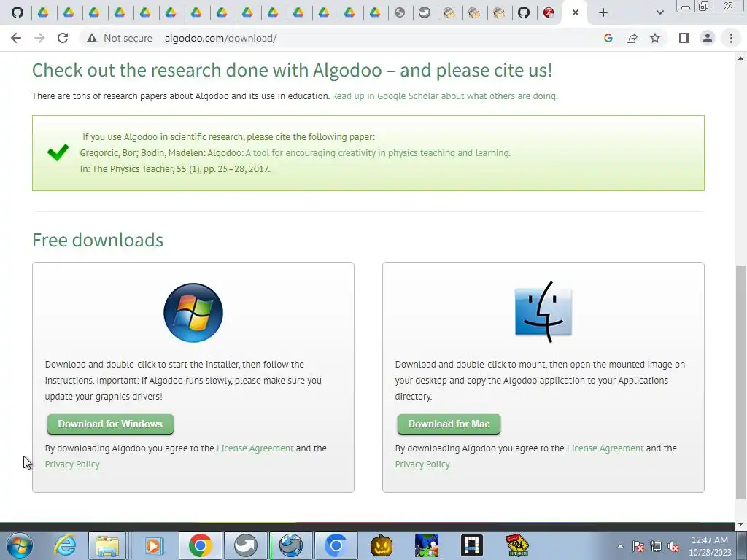
Task: Open Privacy Policy link in Windows card
Action: tap(72, 464)
